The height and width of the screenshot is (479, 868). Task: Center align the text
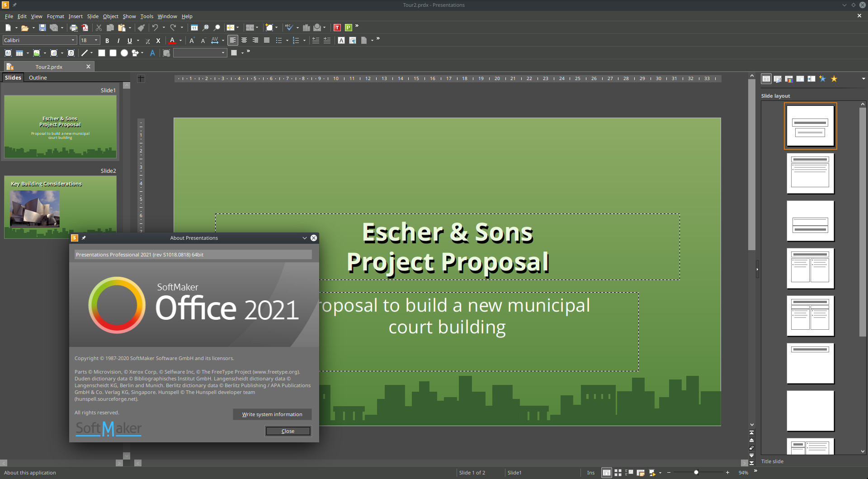coord(244,40)
